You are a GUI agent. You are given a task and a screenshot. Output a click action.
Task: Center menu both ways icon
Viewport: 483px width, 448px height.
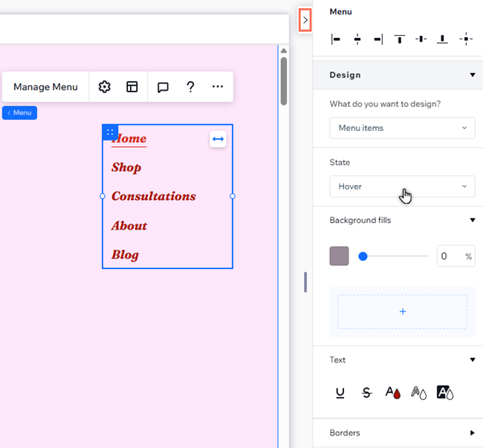point(466,39)
